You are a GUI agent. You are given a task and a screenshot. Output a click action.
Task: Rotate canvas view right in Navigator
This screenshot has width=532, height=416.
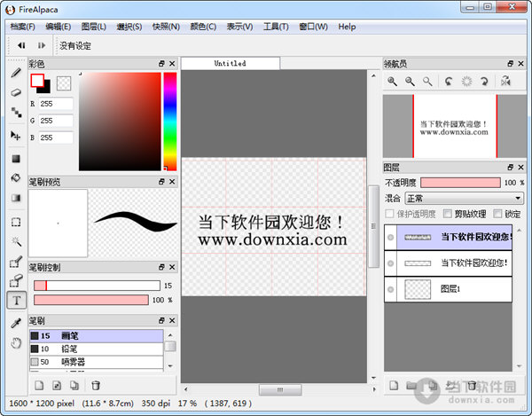484,82
